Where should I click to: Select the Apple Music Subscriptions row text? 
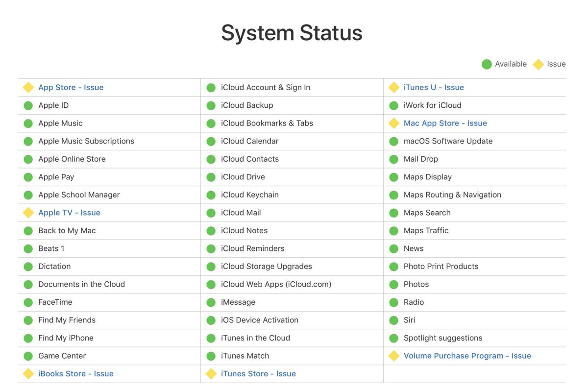point(86,141)
